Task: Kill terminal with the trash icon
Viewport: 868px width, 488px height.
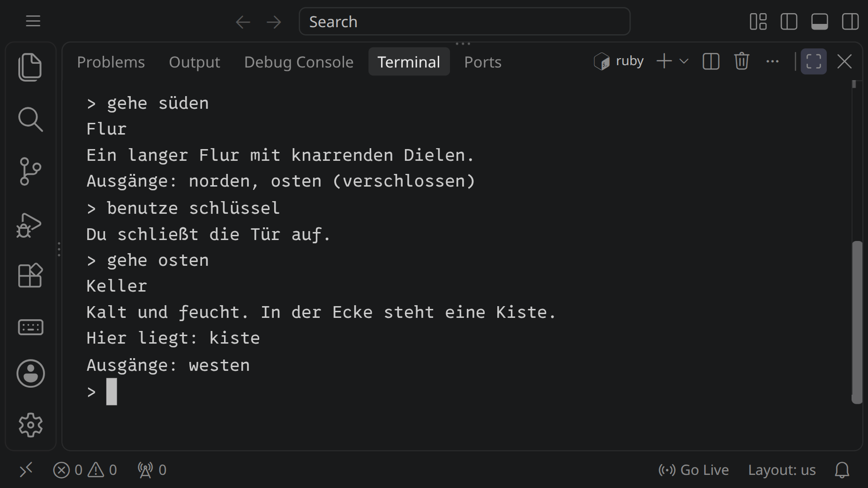Action: click(x=741, y=61)
